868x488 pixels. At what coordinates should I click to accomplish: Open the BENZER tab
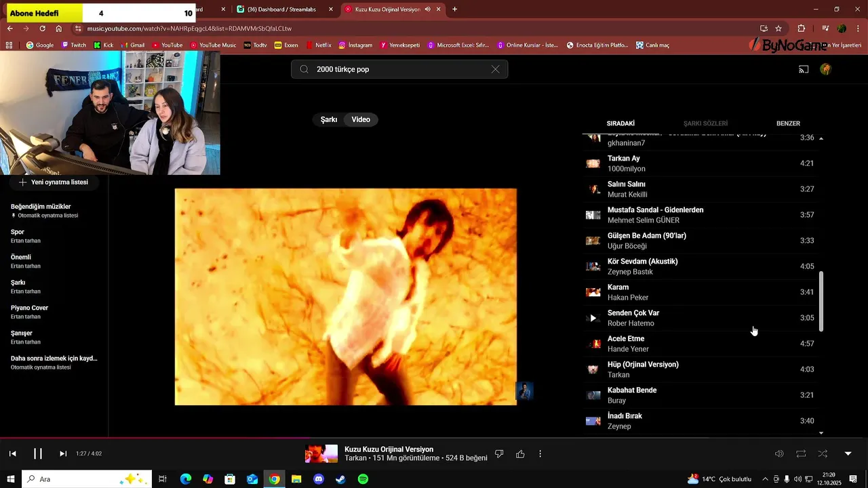(x=788, y=123)
